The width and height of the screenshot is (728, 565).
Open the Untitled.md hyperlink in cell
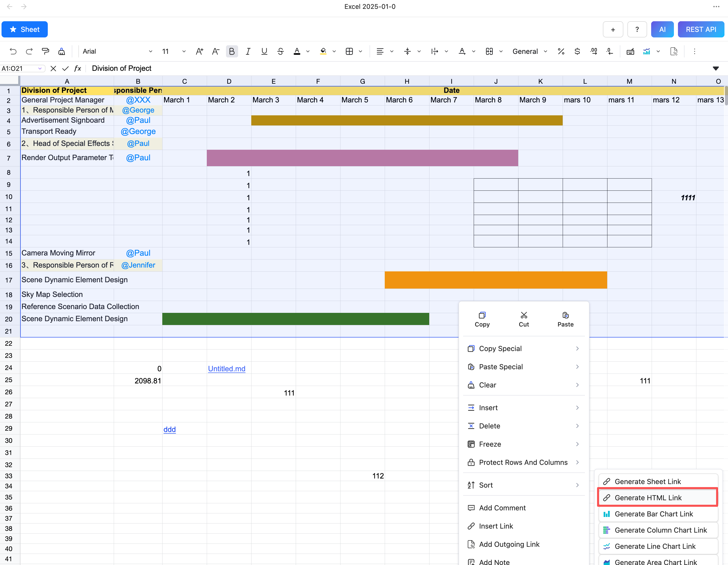(x=226, y=368)
